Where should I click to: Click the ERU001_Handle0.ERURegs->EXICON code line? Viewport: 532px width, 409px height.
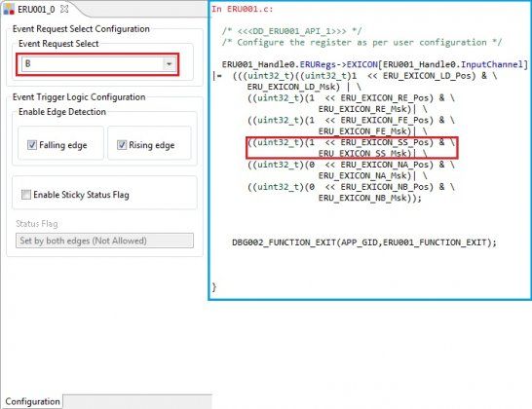pyautogui.click(x=375, y=64)
